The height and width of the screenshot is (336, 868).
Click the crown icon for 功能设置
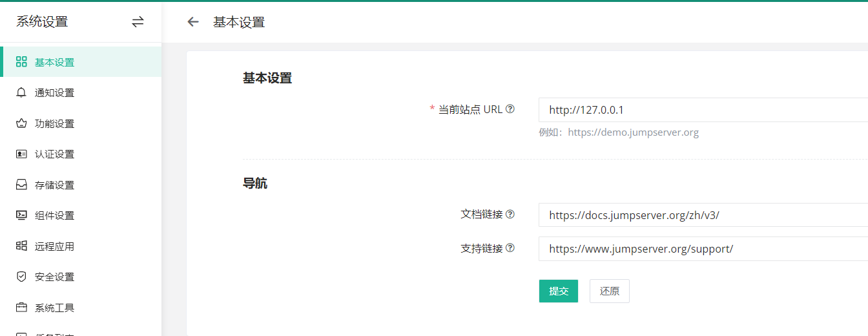[21, 123]
